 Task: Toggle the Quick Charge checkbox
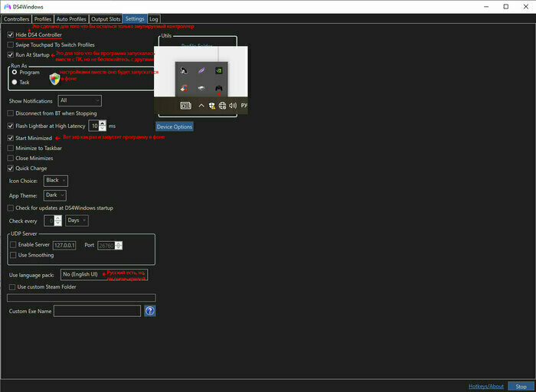tap(11, 168)
